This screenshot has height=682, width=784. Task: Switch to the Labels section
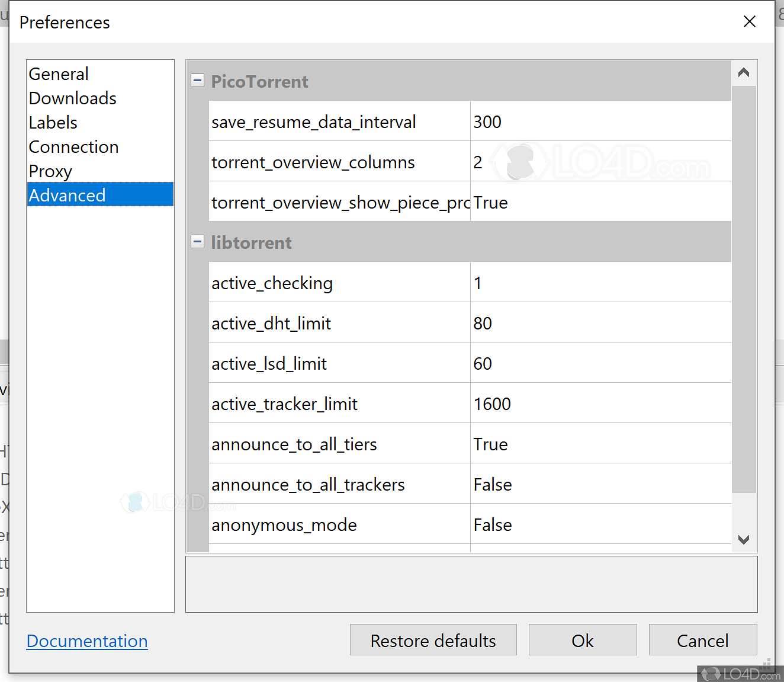tap(53, 123)
